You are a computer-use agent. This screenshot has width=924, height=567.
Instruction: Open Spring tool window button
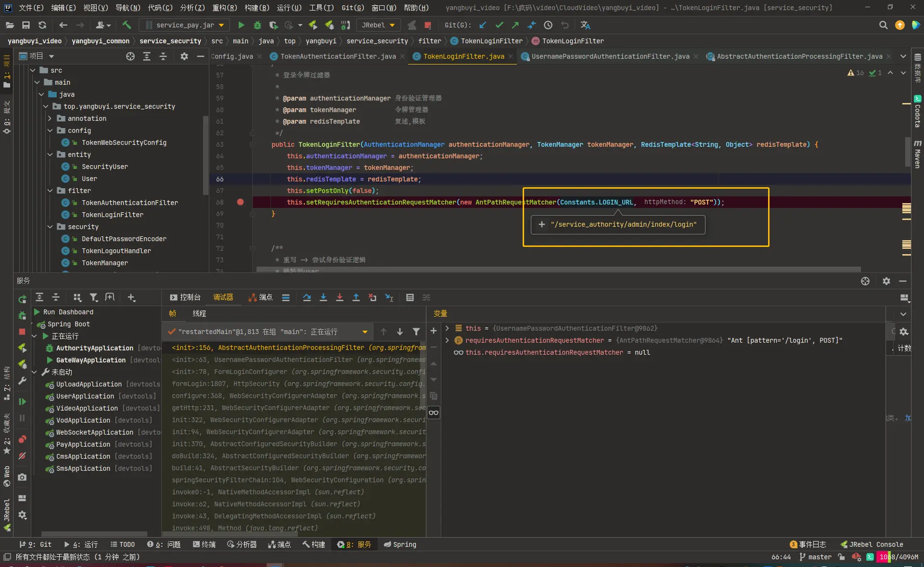point(400,544)
